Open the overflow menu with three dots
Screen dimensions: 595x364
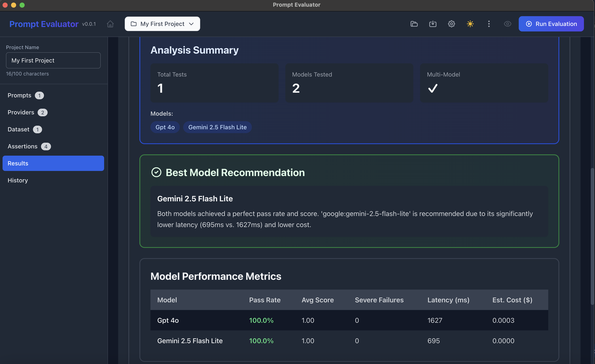(489, 24)
